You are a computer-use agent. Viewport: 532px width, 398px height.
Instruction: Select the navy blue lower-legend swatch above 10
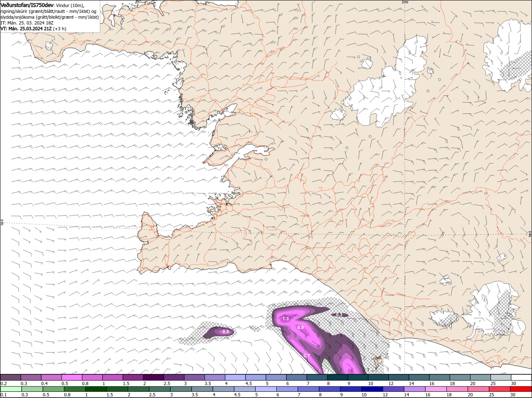coord(372,389)
